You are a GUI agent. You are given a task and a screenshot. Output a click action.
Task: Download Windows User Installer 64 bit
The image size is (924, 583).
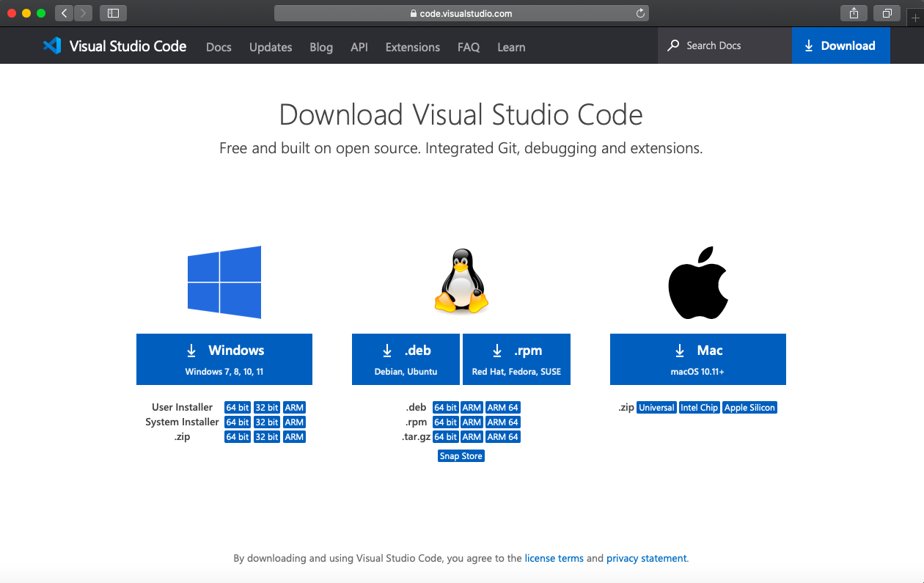point(238,408)
